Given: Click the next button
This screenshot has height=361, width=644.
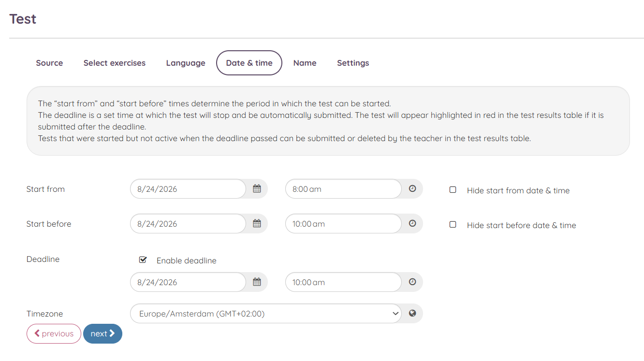Looking at the screenshot, I should click(x=102, y=333).
